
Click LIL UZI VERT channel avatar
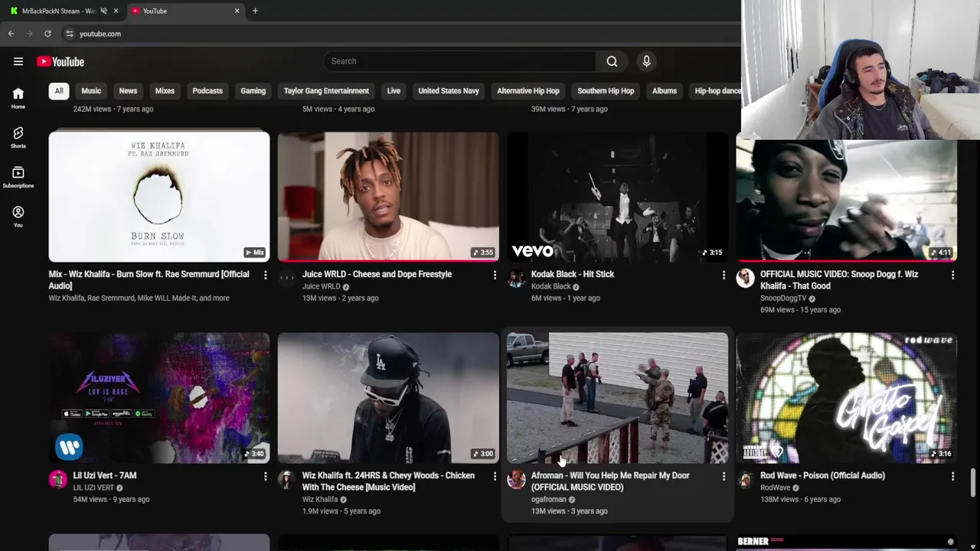pyautogui.click(x=58, y=479)
